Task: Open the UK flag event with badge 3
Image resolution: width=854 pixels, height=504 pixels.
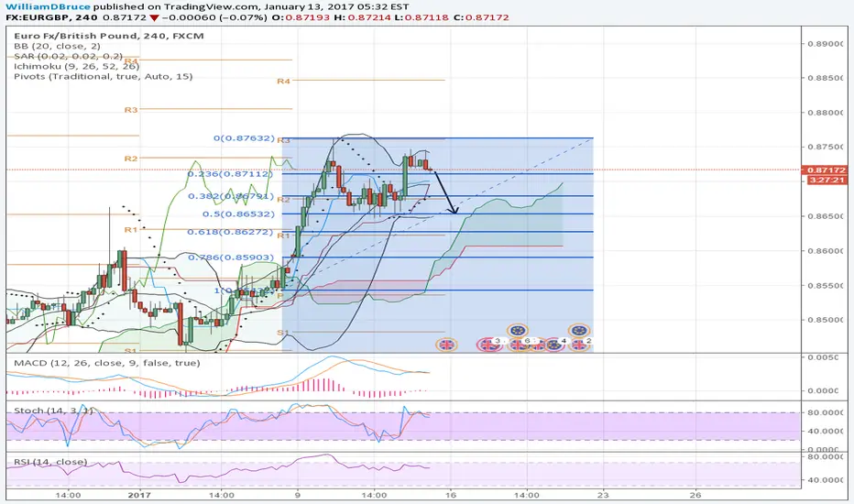Action: [x=488, y=345]
